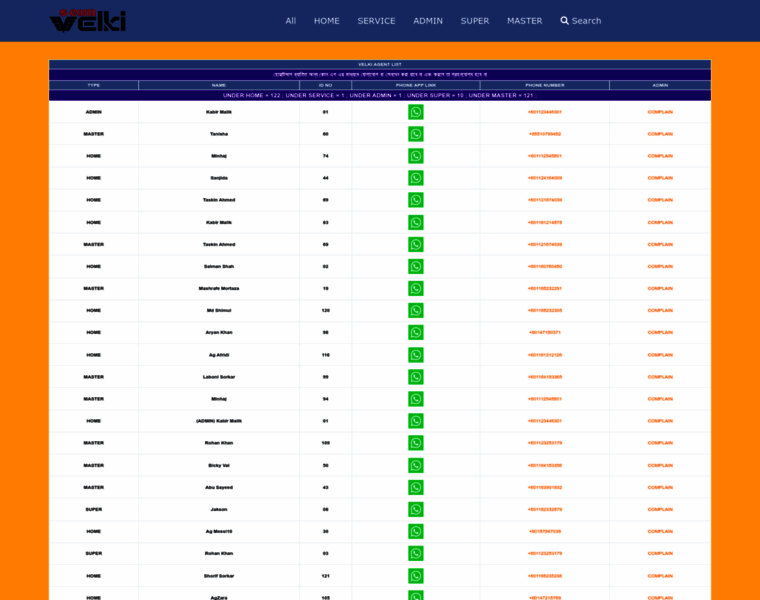Click WhatsApp icon in Salman Shah row

click(415, 266)
